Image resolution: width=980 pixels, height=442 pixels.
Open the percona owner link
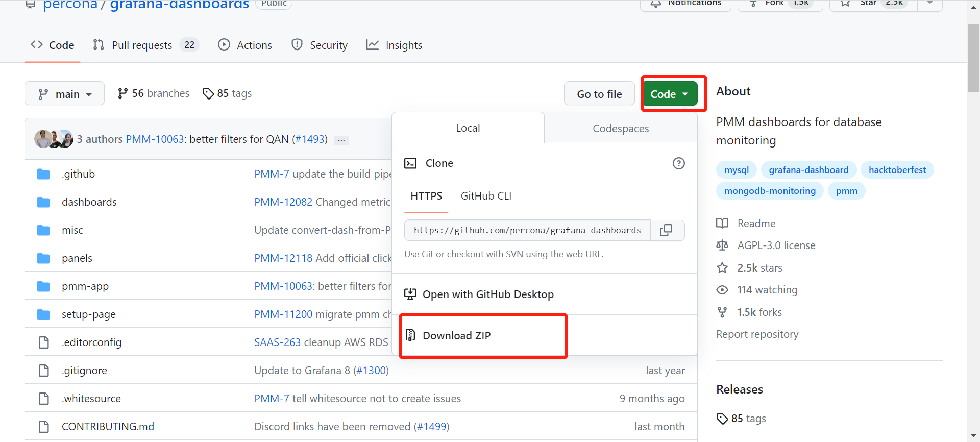pos(70,4)
